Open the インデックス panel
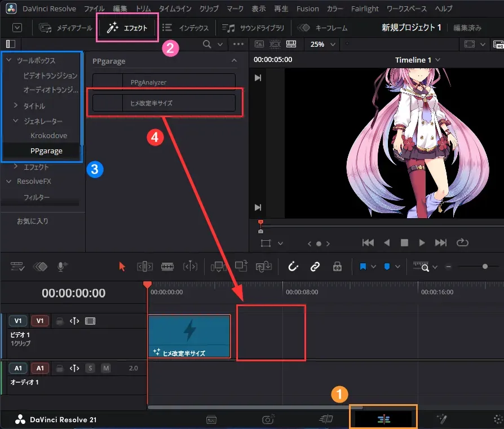504x429 pixels. click(x=185, y=28)
